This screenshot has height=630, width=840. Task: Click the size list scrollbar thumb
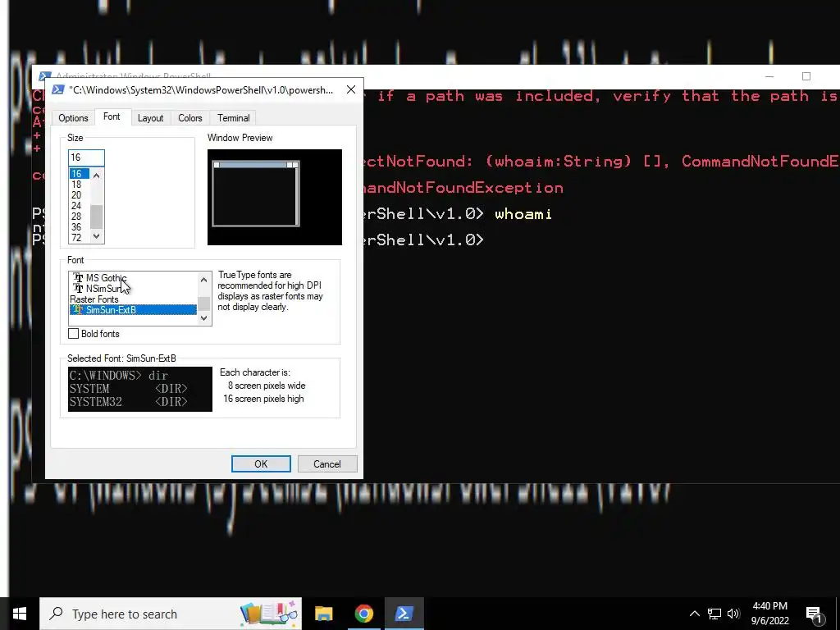(97, 217)
